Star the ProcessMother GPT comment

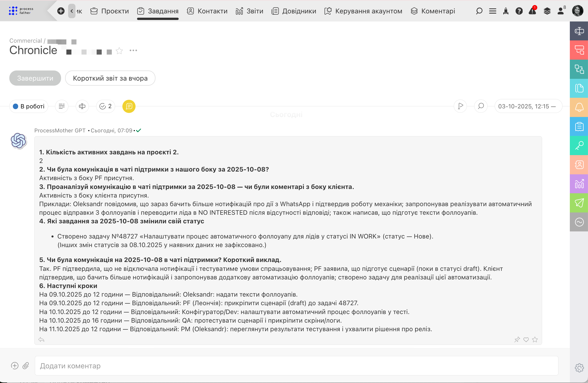click(535, 340)
